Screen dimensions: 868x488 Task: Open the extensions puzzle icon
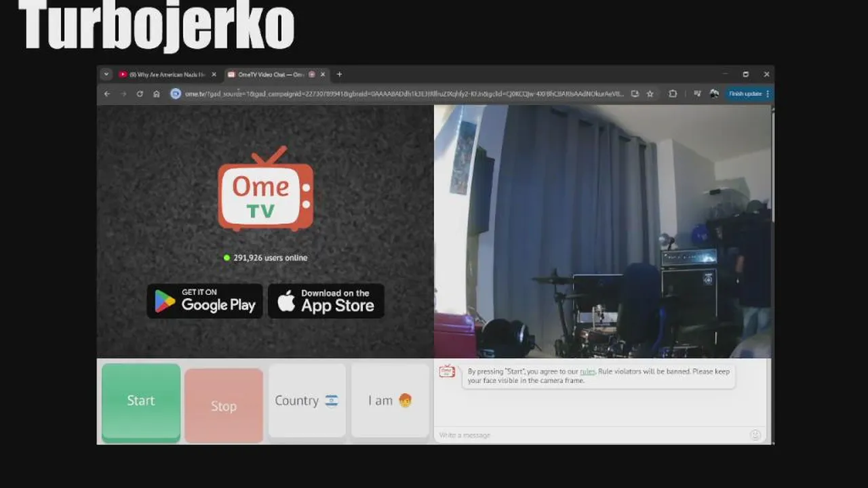[x=673, y=94]
